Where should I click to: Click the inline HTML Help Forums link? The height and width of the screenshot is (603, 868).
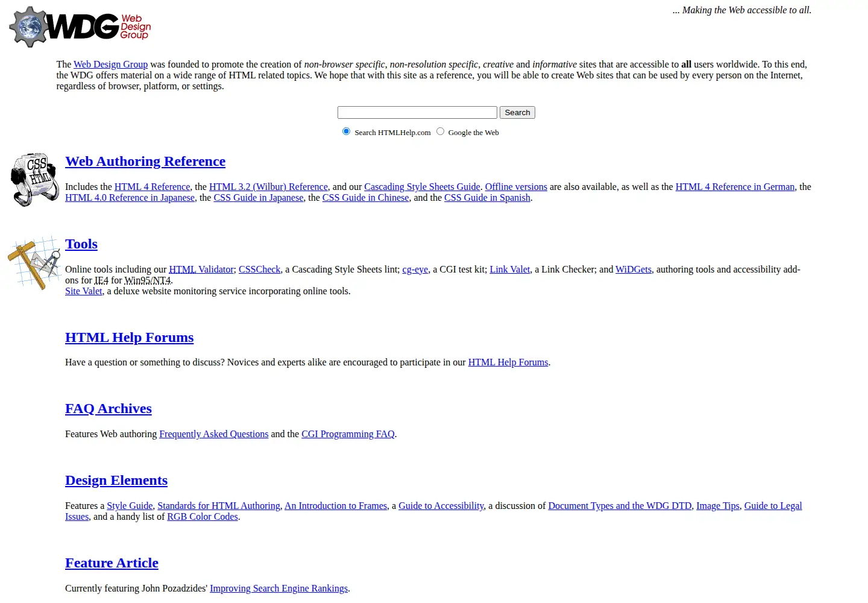(x=508, y=362)
